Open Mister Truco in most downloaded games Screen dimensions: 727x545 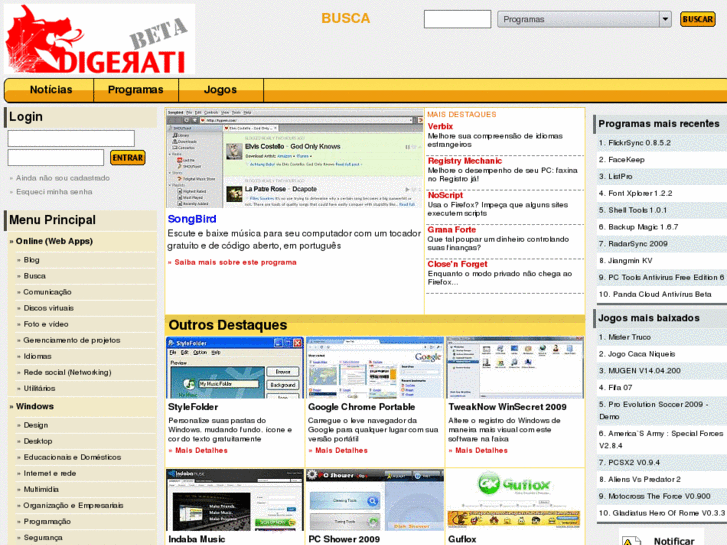pos(630,337)
